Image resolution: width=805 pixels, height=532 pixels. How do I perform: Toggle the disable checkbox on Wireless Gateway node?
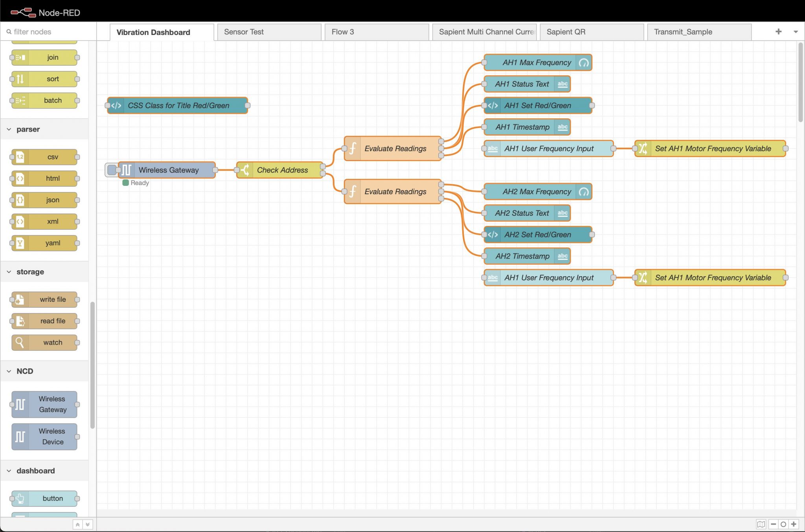(111, 170)
